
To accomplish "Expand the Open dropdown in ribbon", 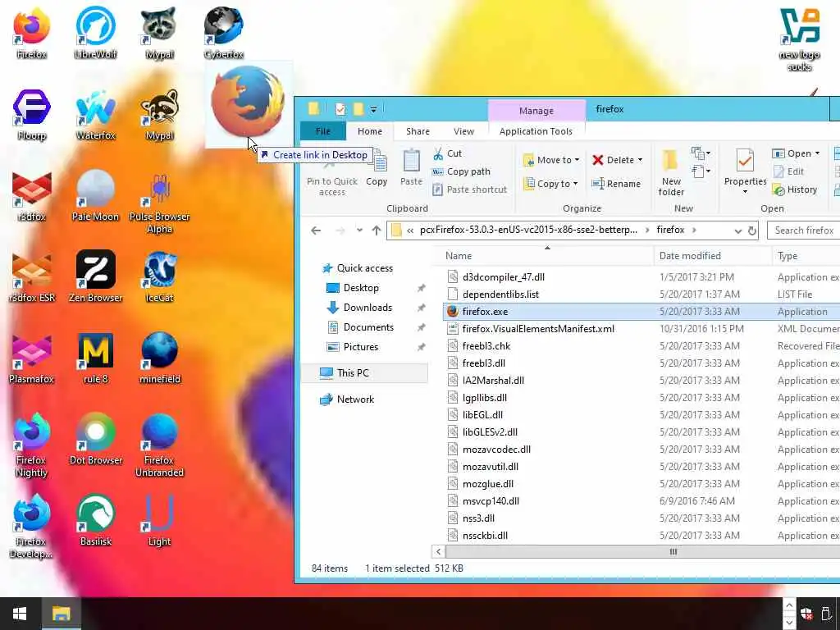I will (x=818, y=153).
